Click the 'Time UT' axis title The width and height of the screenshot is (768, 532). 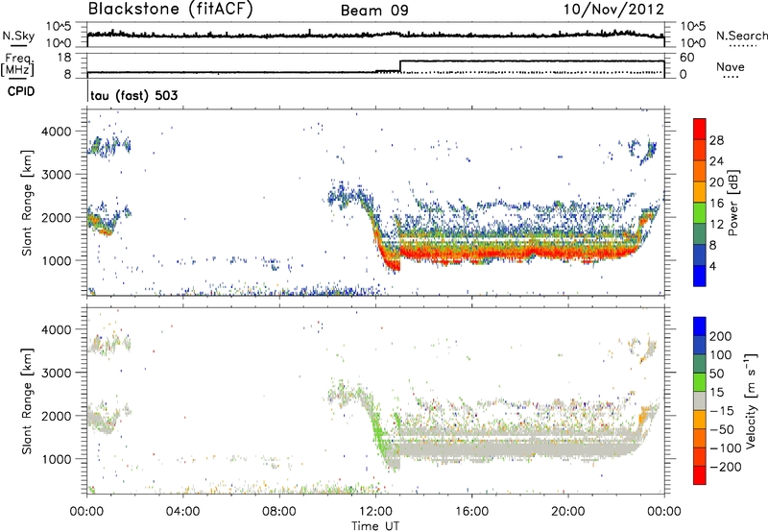(375, 526)
